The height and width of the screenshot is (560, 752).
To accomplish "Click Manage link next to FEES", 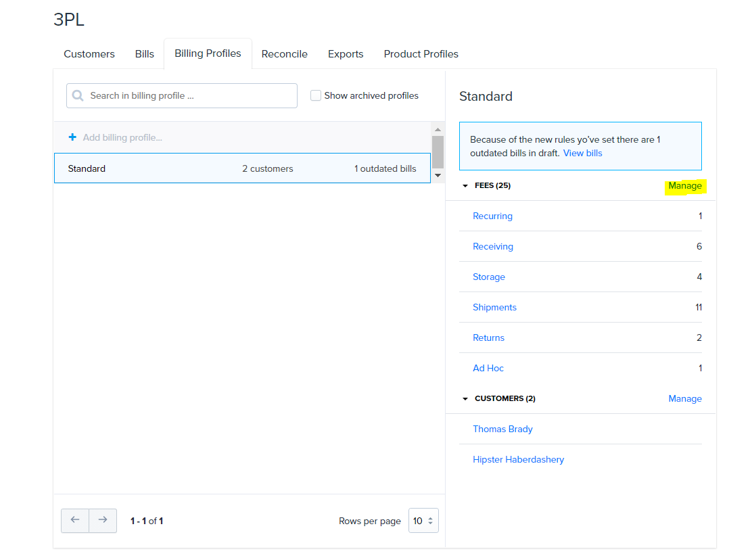I will (684, 186).
